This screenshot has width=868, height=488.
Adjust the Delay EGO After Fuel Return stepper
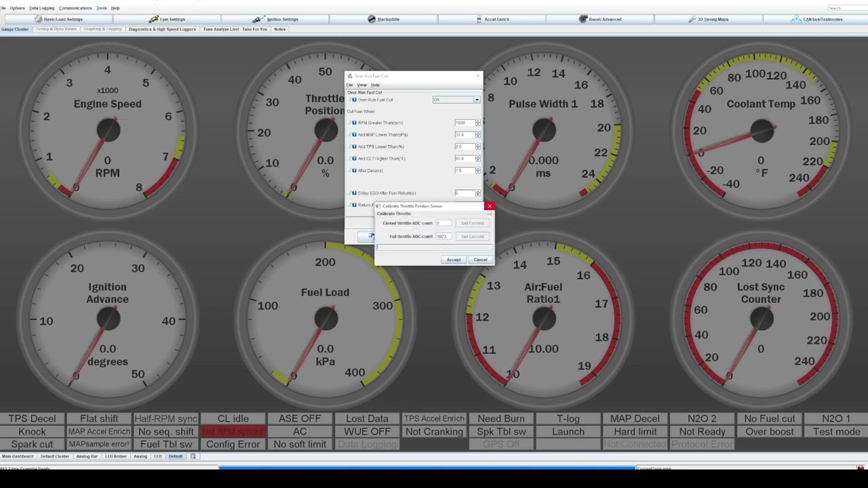[x=478, y=193]
